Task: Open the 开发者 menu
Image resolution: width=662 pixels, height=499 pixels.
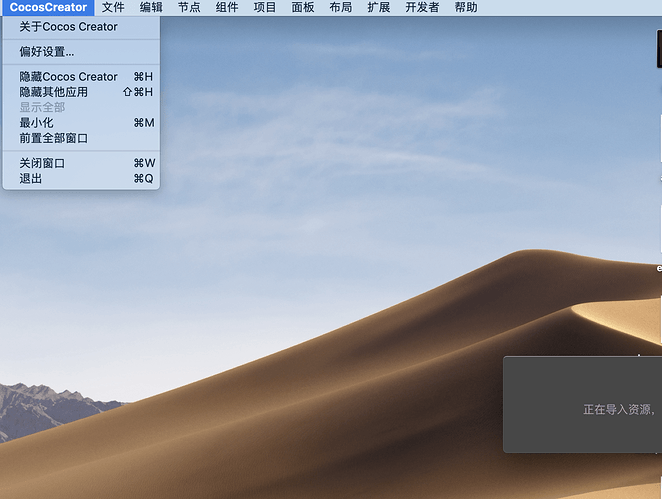Action: [422, 8]
